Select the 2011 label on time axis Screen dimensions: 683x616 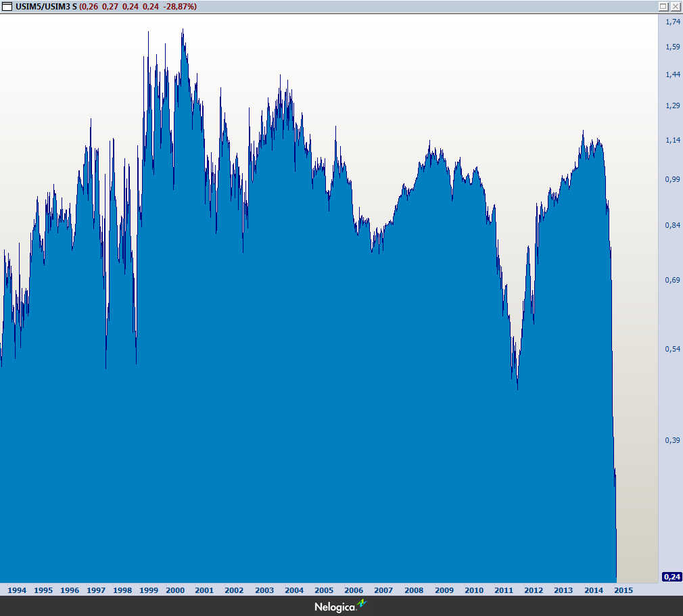[504, 590]
